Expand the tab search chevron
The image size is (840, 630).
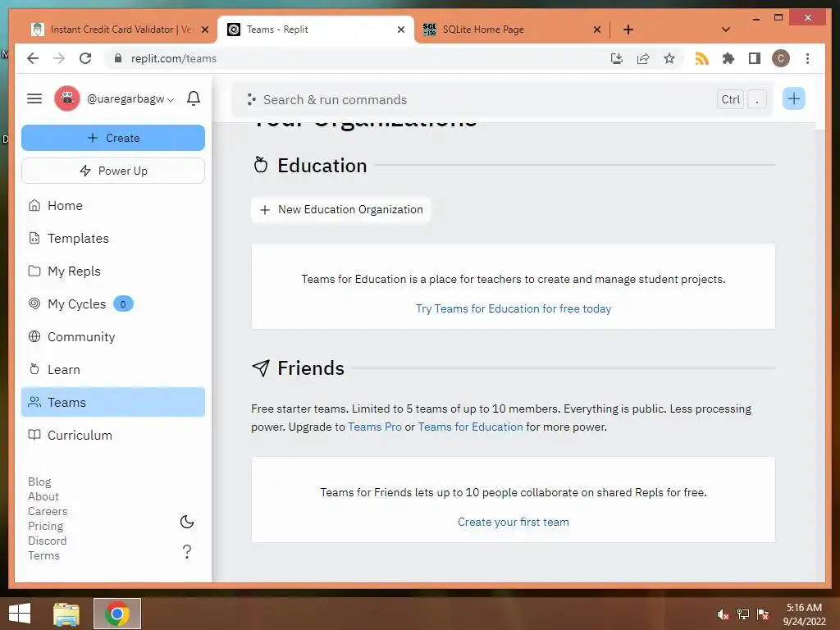point(726,30)
